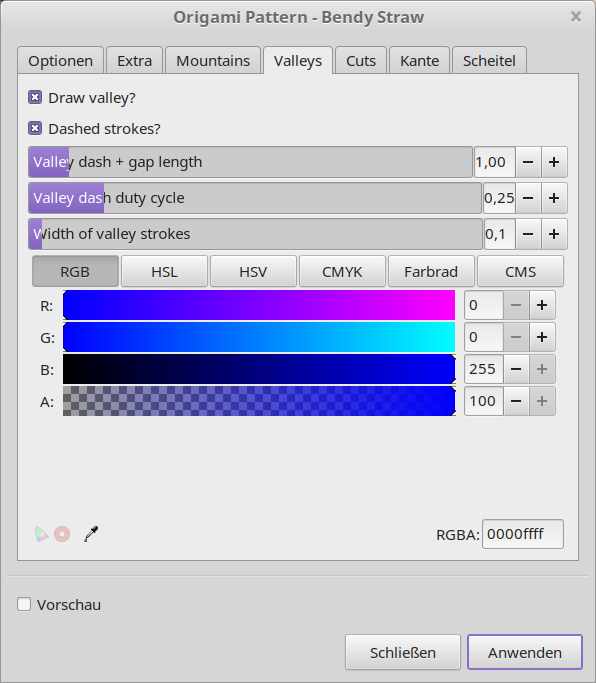Close the Origami Pattern dialog window
Screen dimensions: 596x683
tap(576, 17)
